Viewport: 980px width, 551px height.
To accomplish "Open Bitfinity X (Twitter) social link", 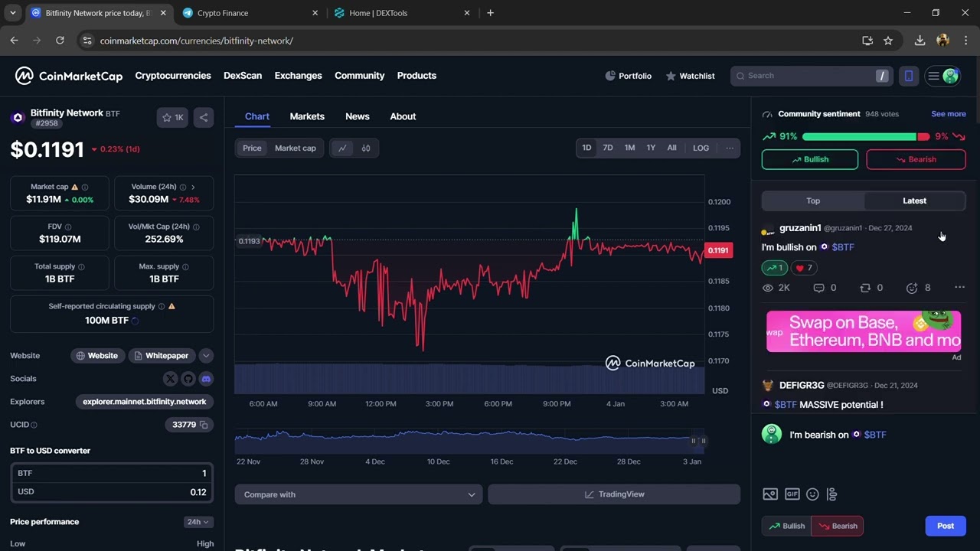I will [x=170, y=379].
